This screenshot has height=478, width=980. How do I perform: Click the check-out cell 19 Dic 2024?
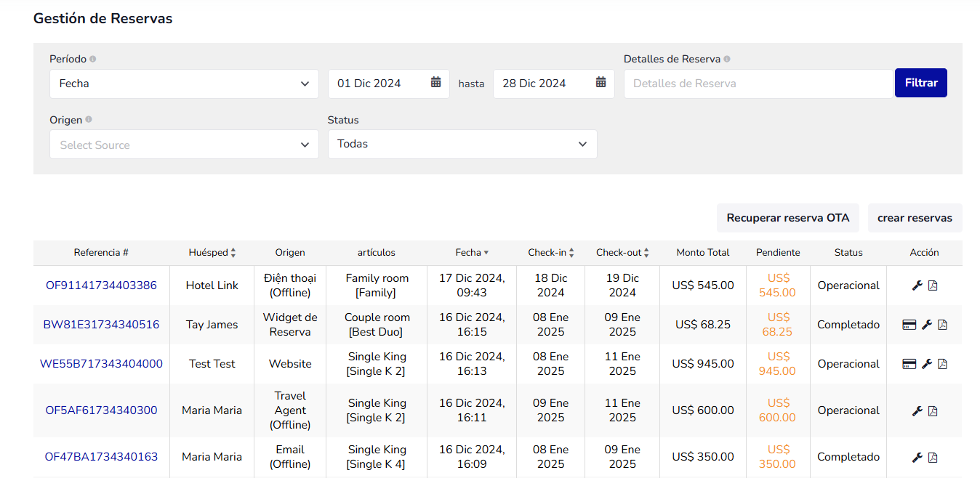coord(623,285)
